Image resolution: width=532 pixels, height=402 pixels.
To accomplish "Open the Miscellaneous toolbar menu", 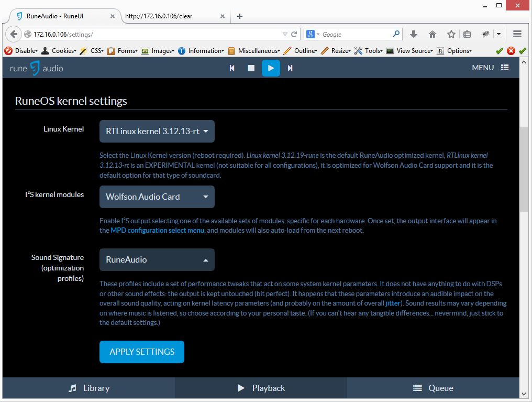I will tap(254, 51).
